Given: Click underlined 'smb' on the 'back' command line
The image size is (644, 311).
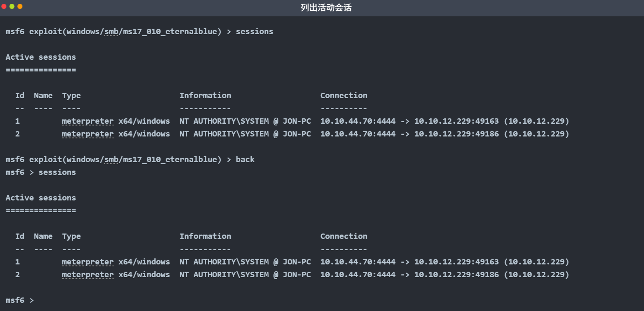Looking at the screenshot, I should point(111,160).
